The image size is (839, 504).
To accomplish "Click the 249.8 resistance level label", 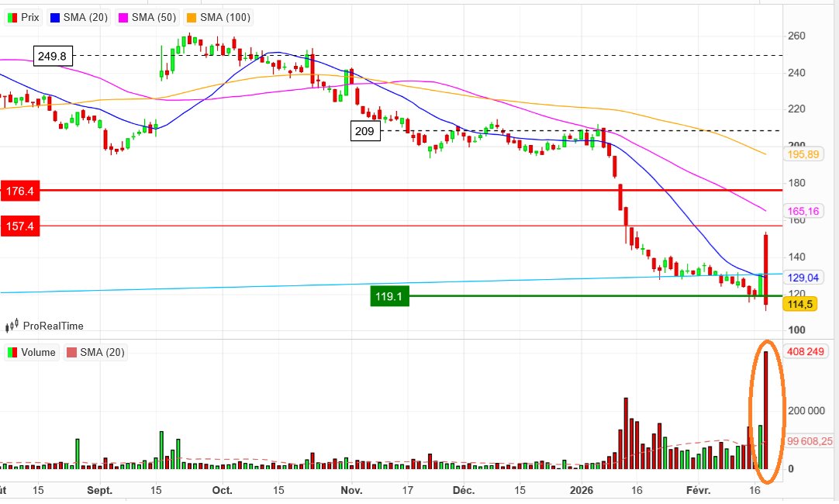I will tap(53, 56).
